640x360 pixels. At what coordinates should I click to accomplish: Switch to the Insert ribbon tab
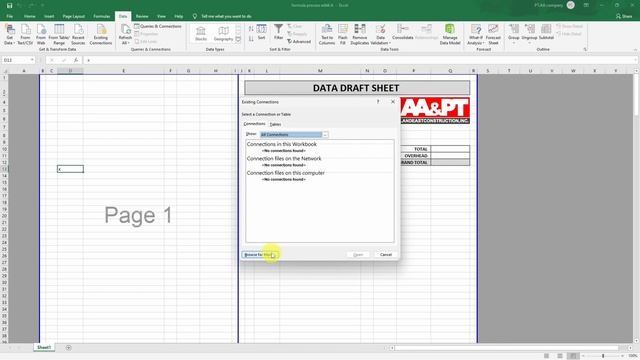tap(49, 16)
